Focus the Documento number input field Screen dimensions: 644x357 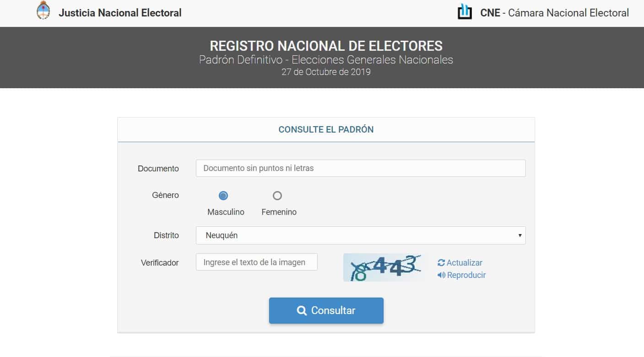[361, 168]
